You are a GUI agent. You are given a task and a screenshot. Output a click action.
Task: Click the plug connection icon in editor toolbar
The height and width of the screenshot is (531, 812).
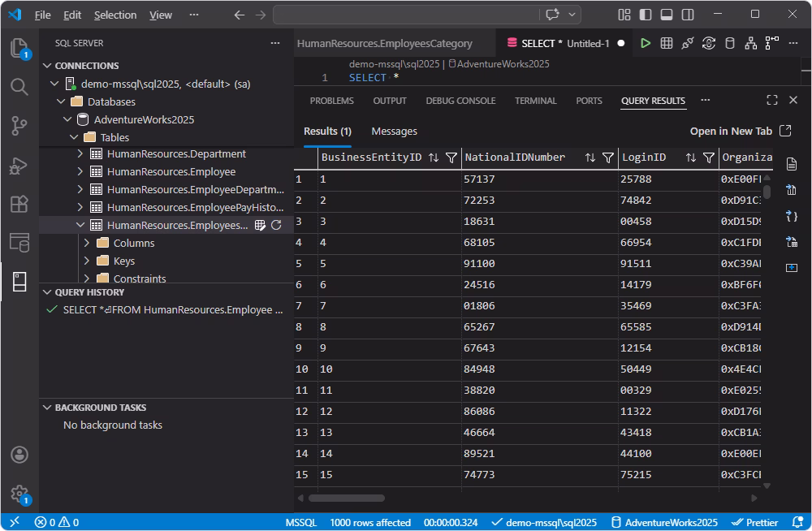click(x=688, y=43)
